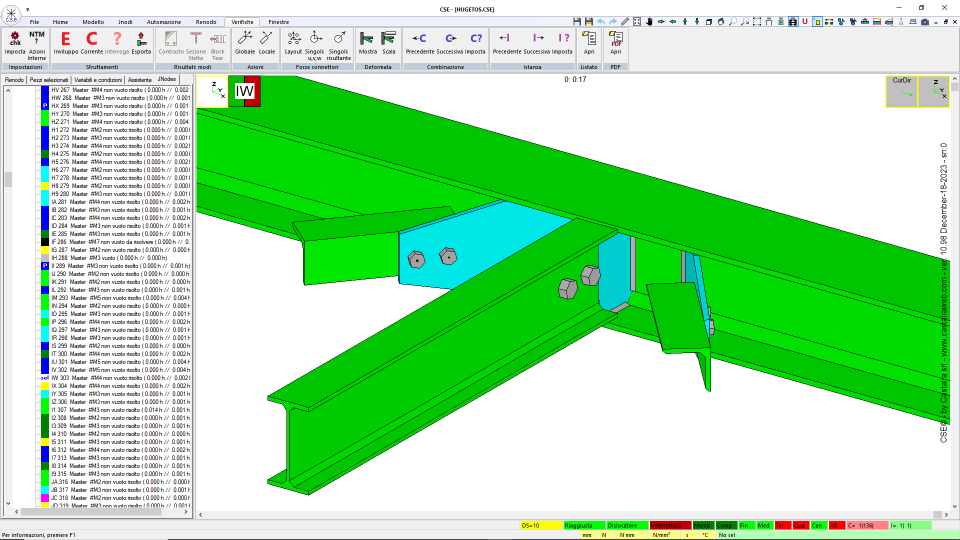
Task: Open the Modello ribbon tab
Action: pos(93,22)
